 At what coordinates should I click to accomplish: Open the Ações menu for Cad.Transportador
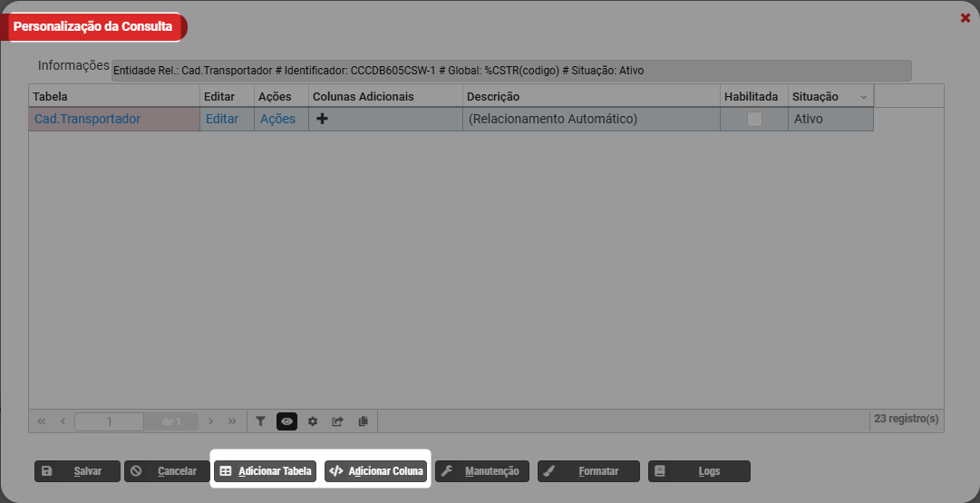[x=277, y=119]
